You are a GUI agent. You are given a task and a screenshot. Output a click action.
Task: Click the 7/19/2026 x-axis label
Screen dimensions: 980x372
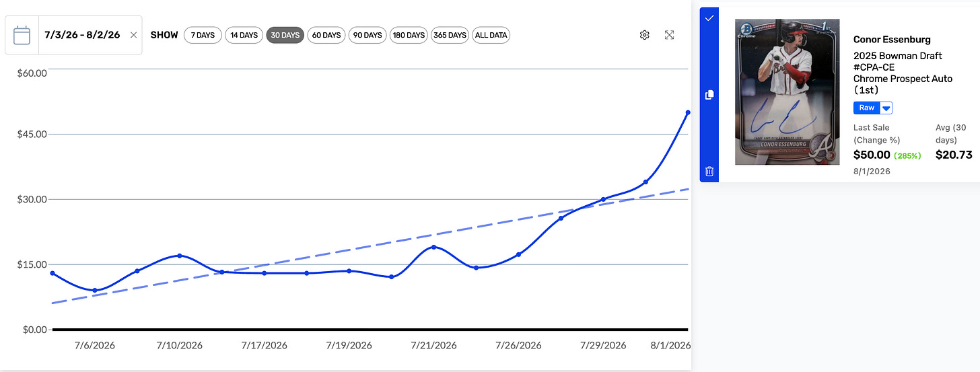tap(349, 345)
